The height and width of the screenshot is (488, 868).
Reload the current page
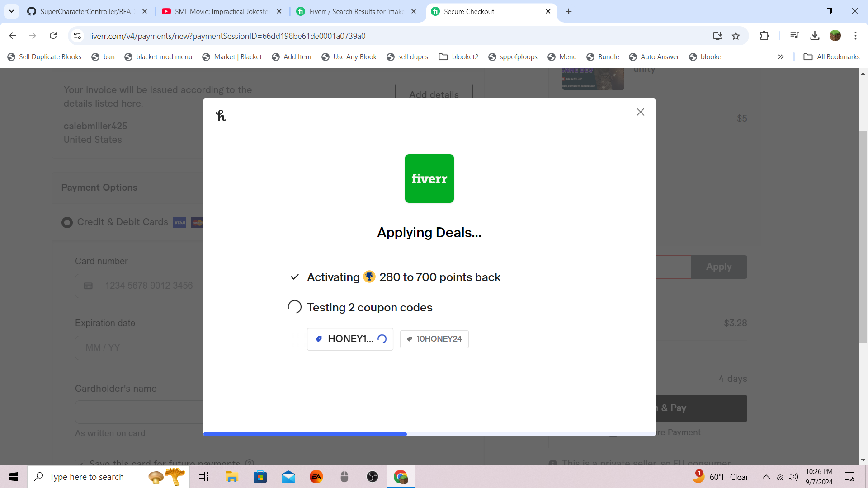point(53,36)
